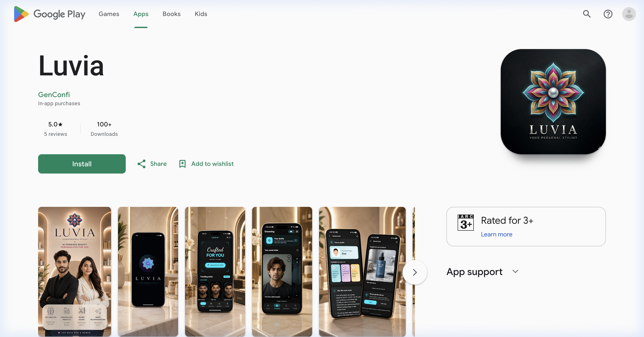644x337 pixels.
Task: Click the Share icon
Action: 142,164
